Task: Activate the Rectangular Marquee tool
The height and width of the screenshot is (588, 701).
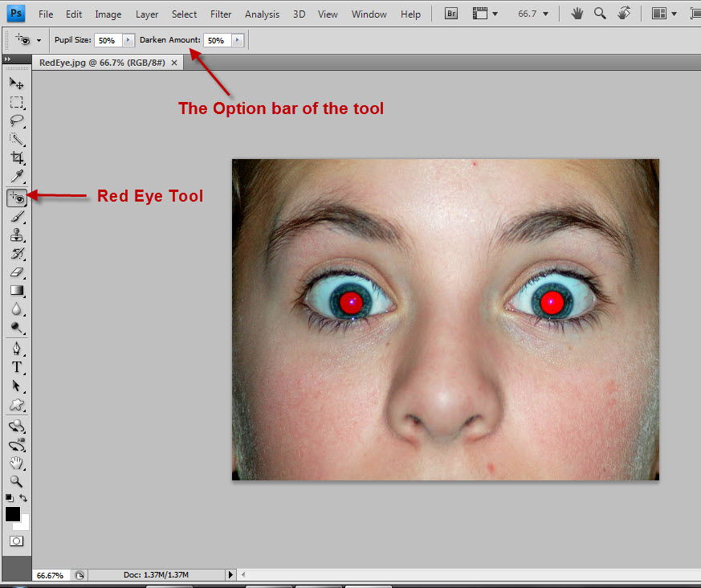Action: pos(17,102)
